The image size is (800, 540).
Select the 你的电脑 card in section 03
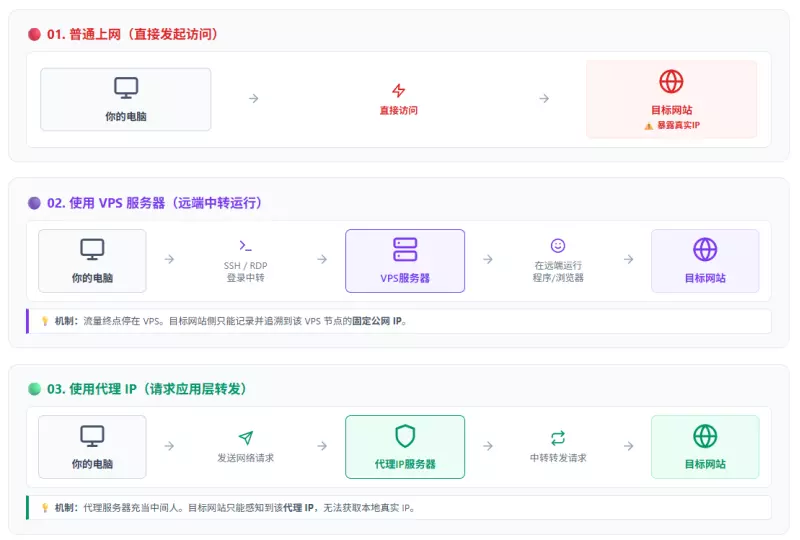tap(92, 447)
